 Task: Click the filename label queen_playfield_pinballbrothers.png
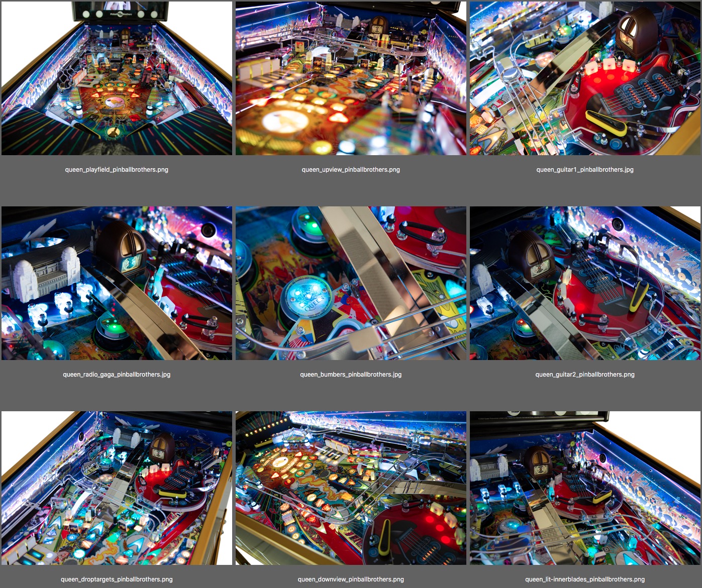click(x=117, y=170)
